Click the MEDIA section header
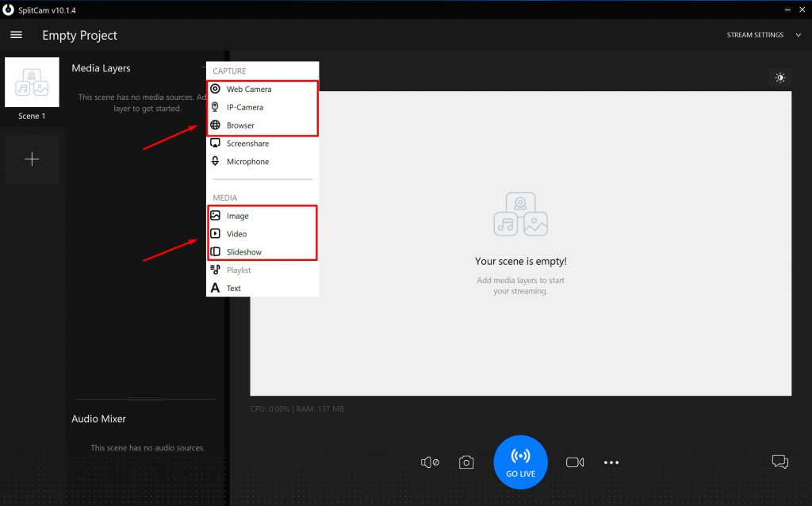 224,197
